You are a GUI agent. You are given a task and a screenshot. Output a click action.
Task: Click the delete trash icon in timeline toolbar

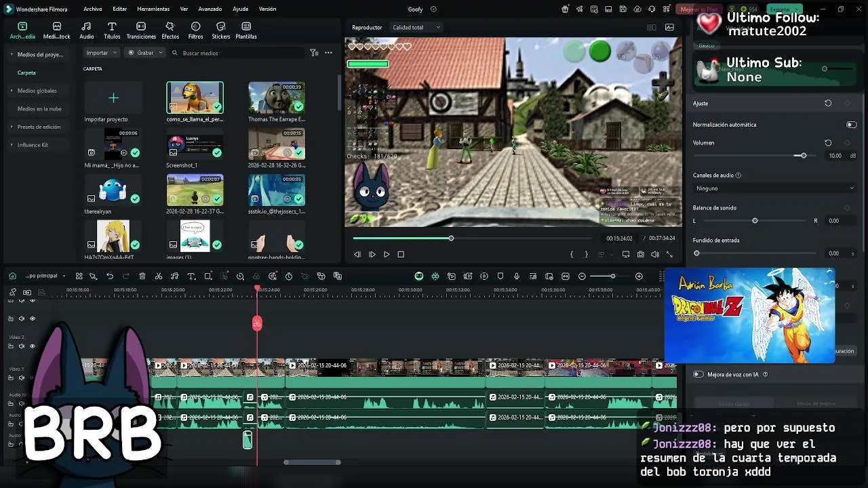(142, 276)
